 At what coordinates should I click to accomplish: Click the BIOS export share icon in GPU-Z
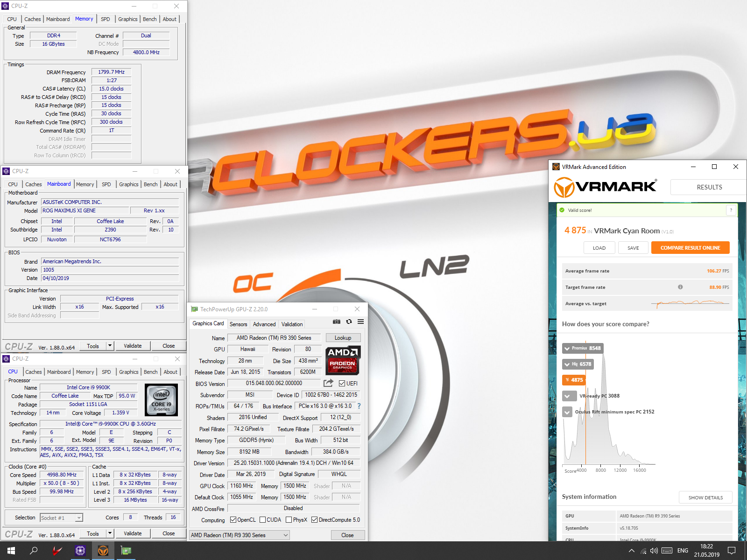329,383
